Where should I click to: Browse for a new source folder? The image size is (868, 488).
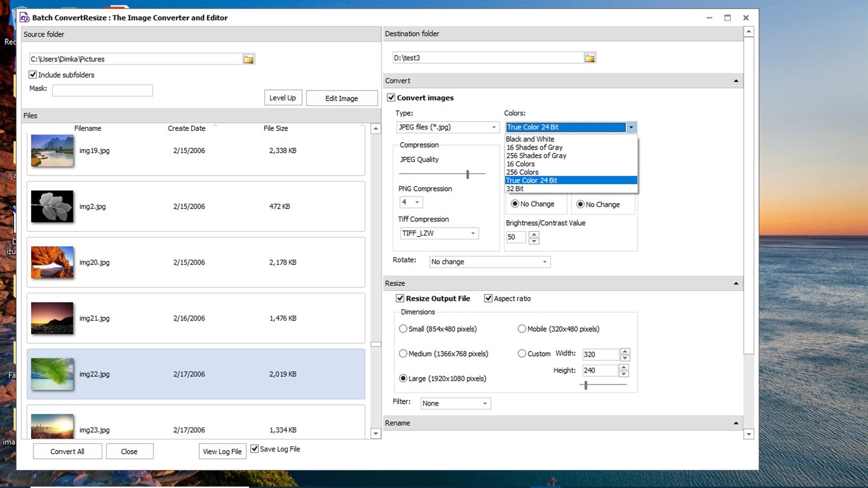tap(248, 59)
